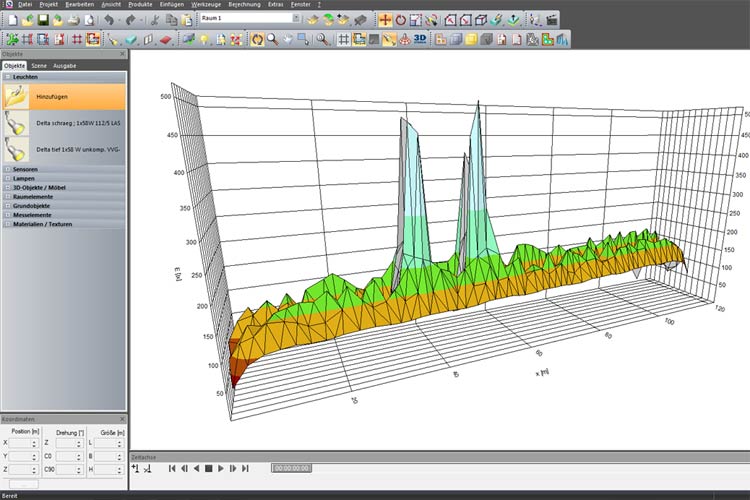Select luminaire Delta tief 1x58 W
Image resolution: width=750 pixels, height=500 pixels.
64,149
